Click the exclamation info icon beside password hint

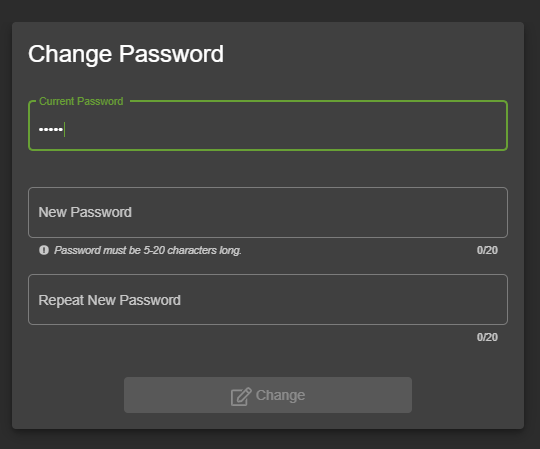tap(44, 250)
